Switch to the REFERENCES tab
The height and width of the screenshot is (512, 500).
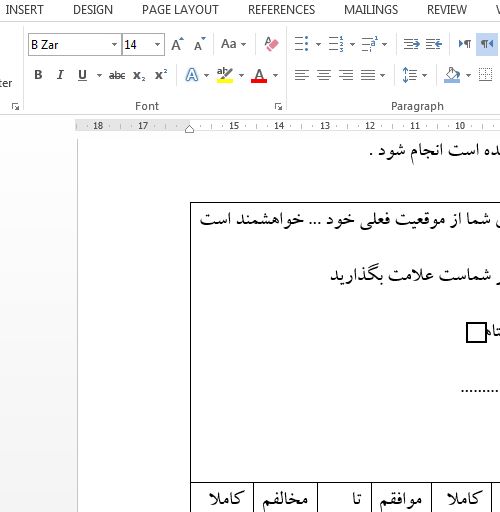click(x=281, y=10)
